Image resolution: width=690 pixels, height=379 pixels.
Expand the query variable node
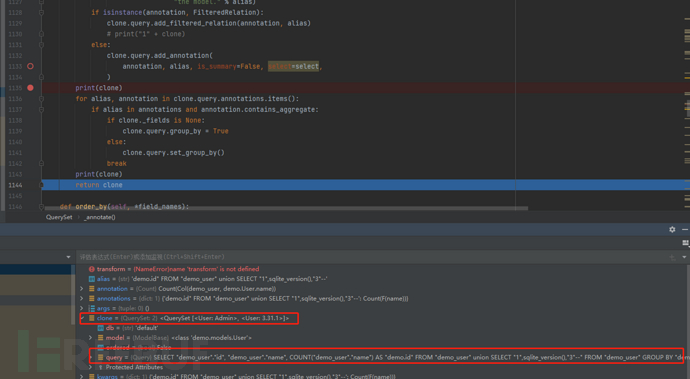coord(91,357)
